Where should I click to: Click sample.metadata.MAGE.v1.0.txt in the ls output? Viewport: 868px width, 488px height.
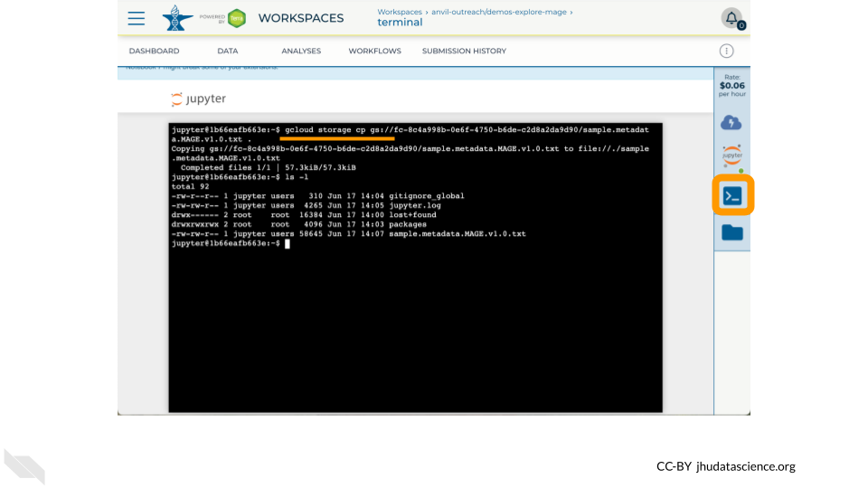[458, 233]
